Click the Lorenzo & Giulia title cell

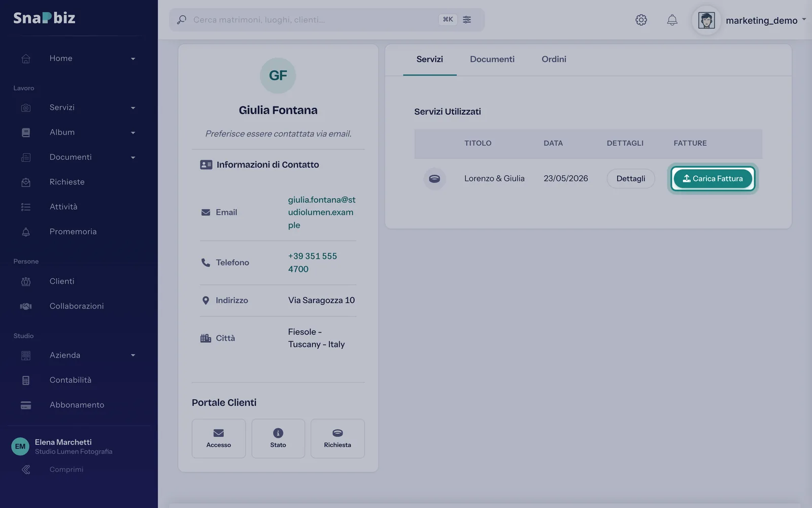click(x=494, y=178)
